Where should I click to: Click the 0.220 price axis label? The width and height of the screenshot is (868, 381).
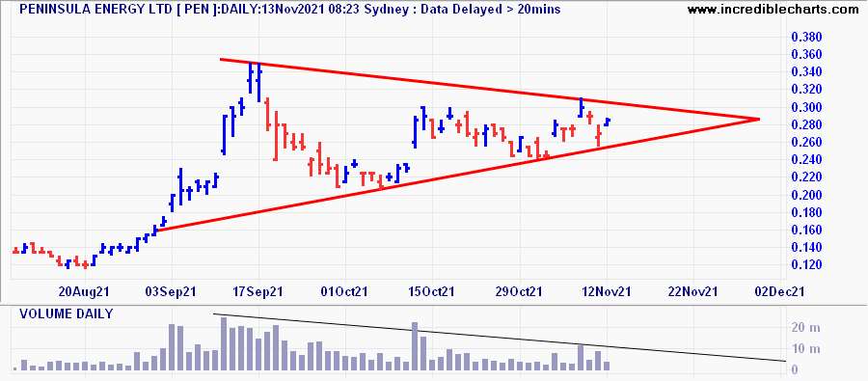[x=806, y=177]
